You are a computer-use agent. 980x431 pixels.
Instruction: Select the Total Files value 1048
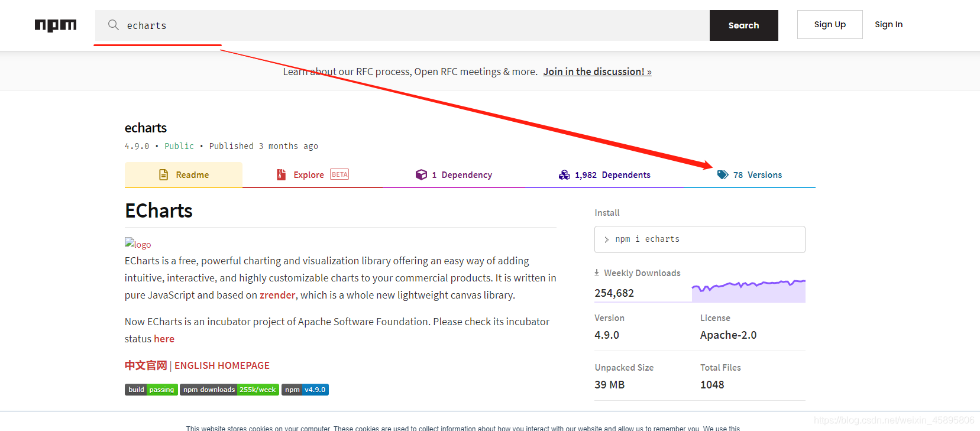712,385
